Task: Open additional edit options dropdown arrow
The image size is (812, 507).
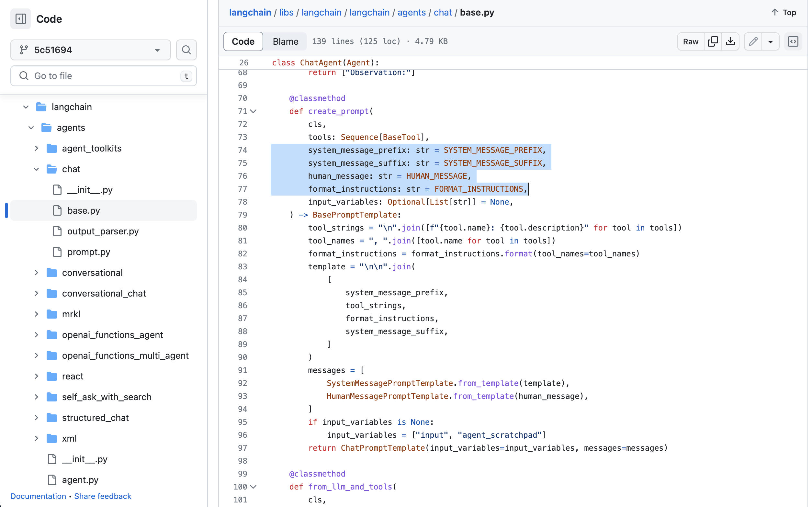Action: [771, 41]
